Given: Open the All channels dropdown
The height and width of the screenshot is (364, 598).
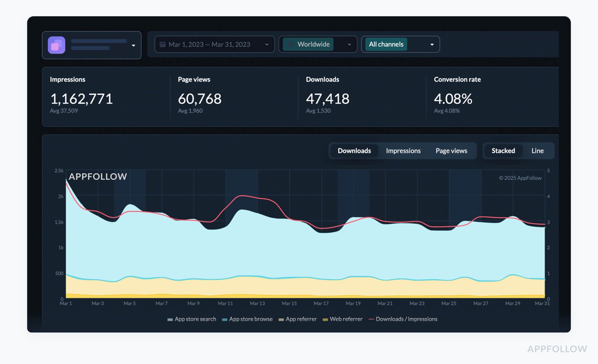Looking at the screenshot, I should pos(432,44).
